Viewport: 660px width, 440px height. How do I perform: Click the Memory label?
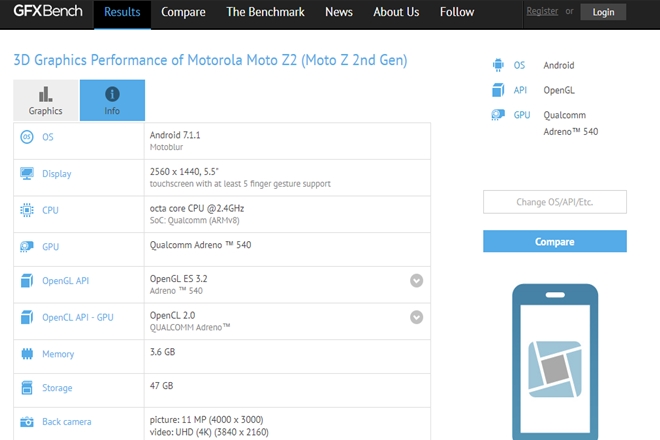[58, 354]
